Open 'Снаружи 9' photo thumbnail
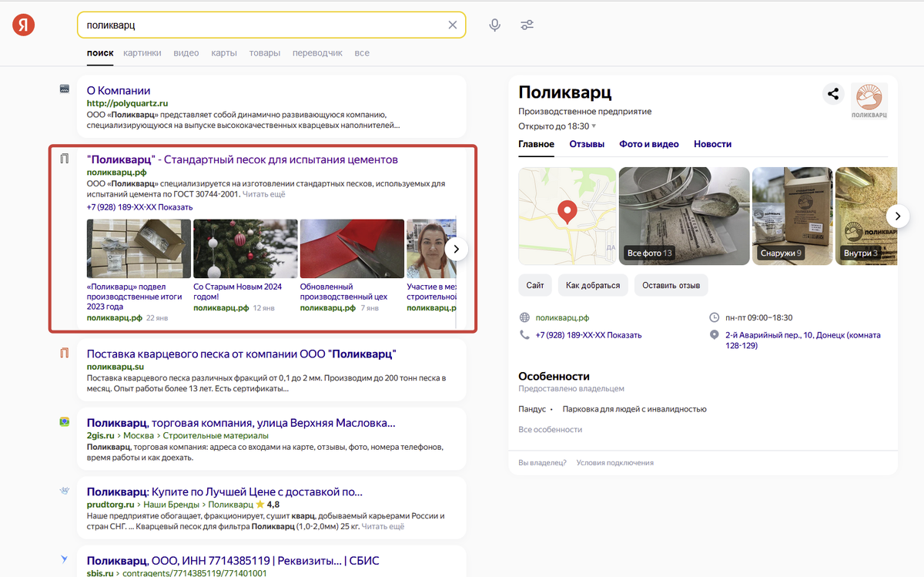This screenshot has width=924, height=577. (792, 216)
